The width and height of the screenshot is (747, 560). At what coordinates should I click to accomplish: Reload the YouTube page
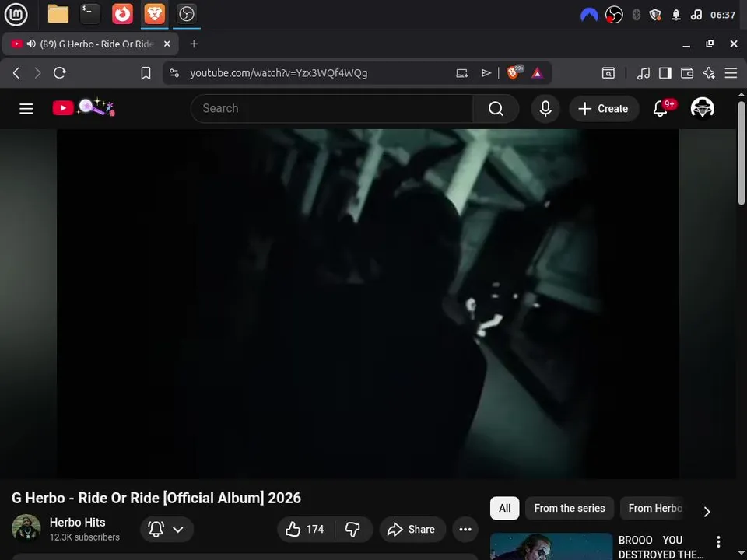click(x=60, y=73)
